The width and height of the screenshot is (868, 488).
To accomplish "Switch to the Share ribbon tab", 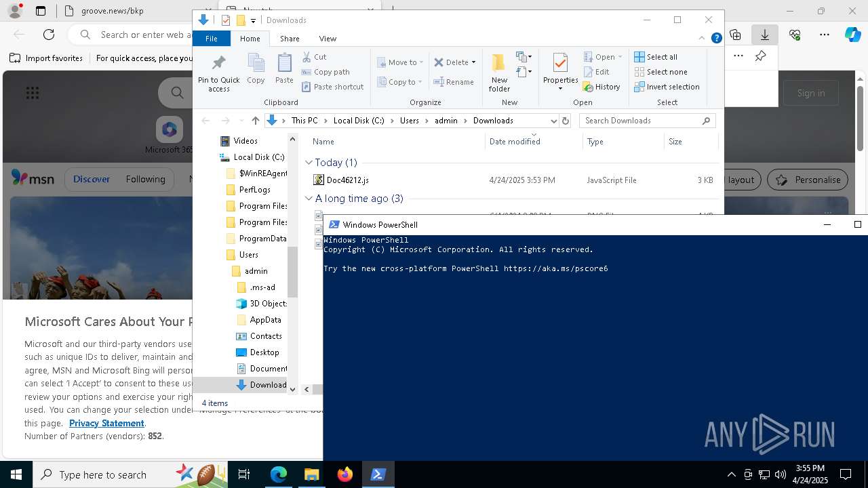I will coord(290,39).
